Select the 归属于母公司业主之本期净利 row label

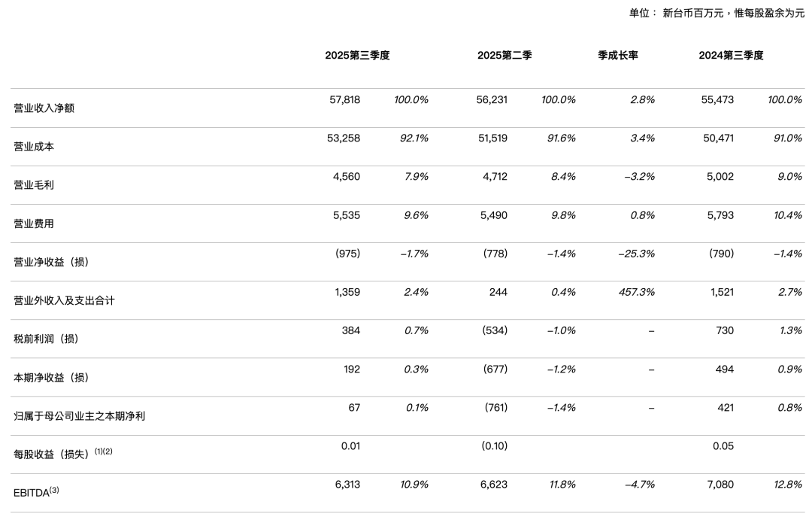pyautogui.click(x=79, y=415)
